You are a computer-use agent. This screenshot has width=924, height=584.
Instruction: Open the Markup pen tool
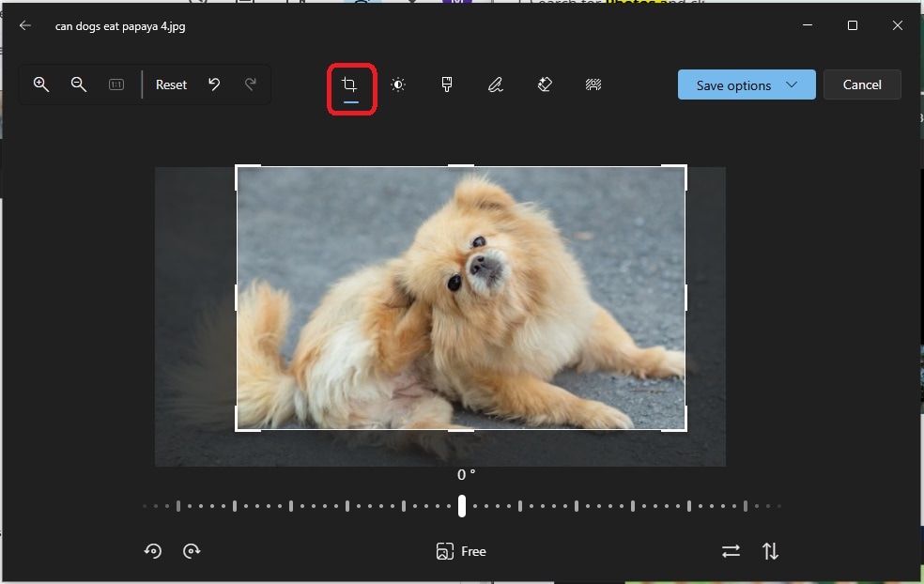496,85
